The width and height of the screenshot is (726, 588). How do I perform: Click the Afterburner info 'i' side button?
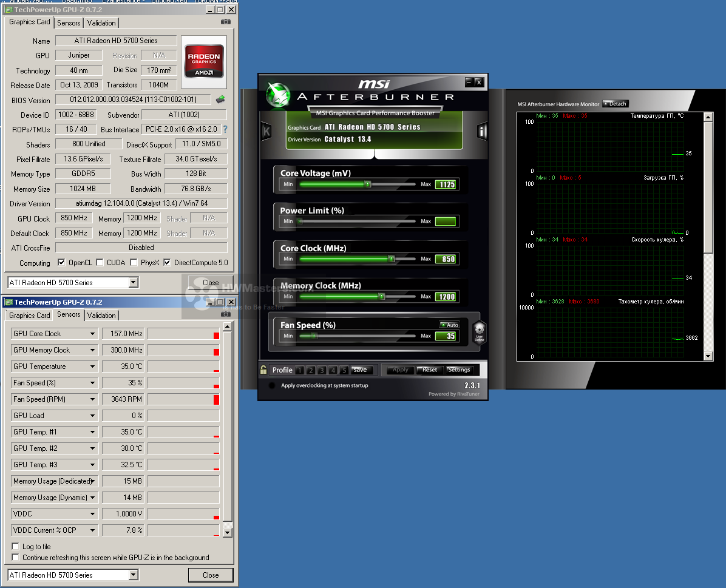(x=482, y=132)
